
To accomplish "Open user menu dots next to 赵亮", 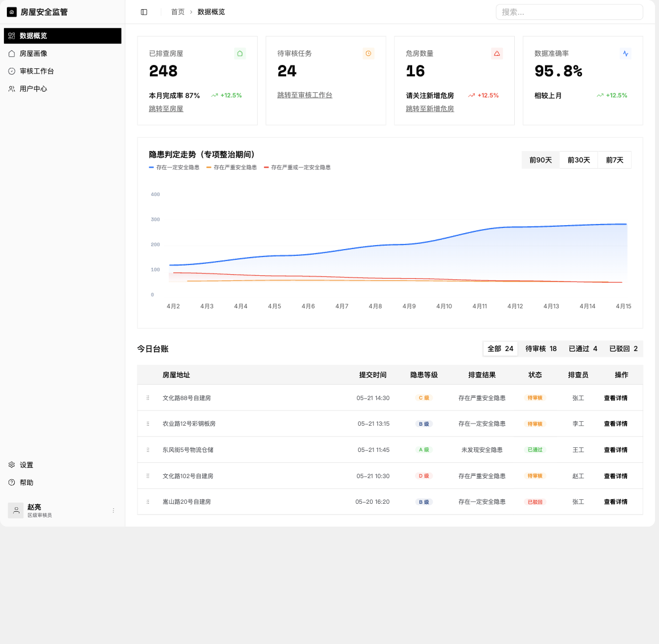I will pos(113,511).
